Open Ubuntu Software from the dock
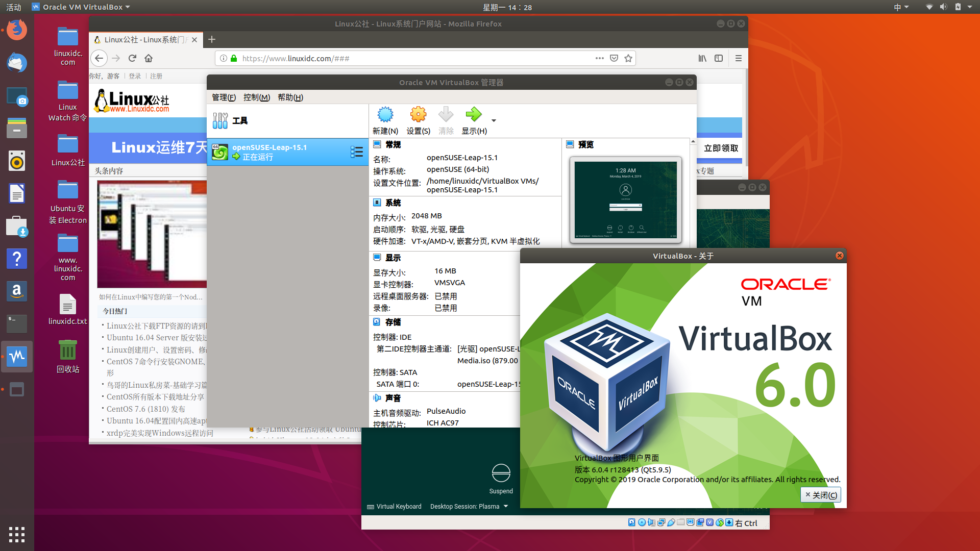The width and height of the screenshot is (980, 551). click(17, 226)
